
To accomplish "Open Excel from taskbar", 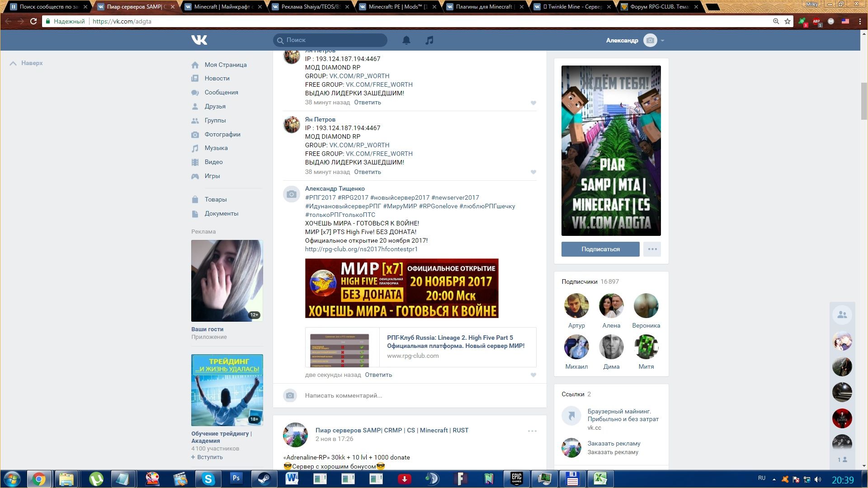I will pos(600,479).
